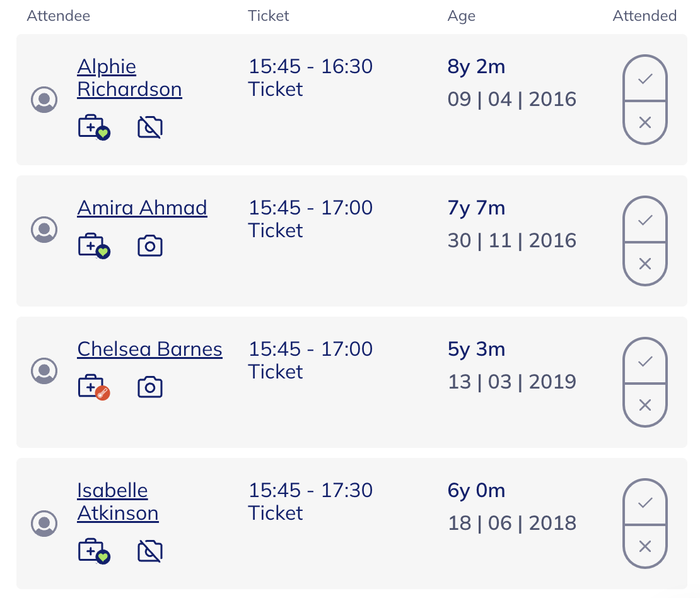The height and width of the screenshot is (598, 700).
Task: Mark Amira Ahmad as not attended
Action: (645, 263)
